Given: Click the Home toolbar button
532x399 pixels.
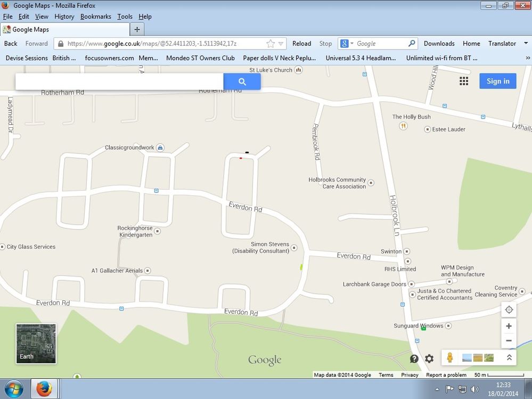Looking at the screenshot, I should click(x=471, y=44).
